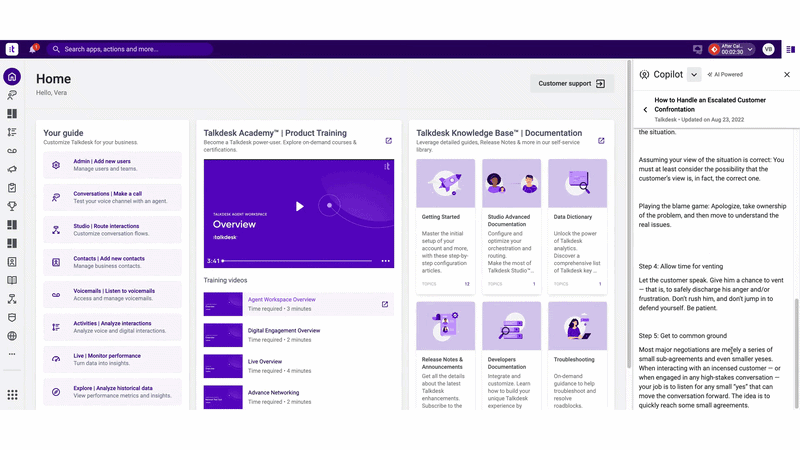The image size is (800, 450).
Task: Click the Customer support button
Action: 572,84
